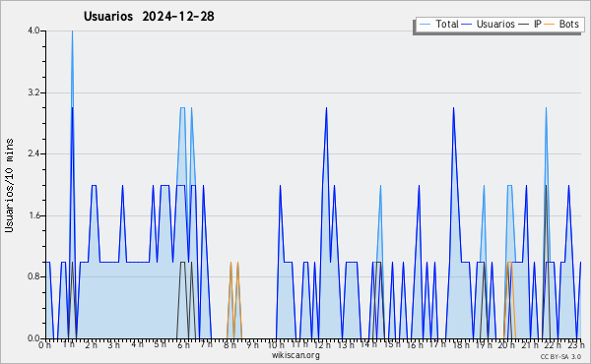Image resolution: width=591 pixels, height=364 pixels.
Task: Click the '10 h' x-axis label
Action: tap(276, 344)
